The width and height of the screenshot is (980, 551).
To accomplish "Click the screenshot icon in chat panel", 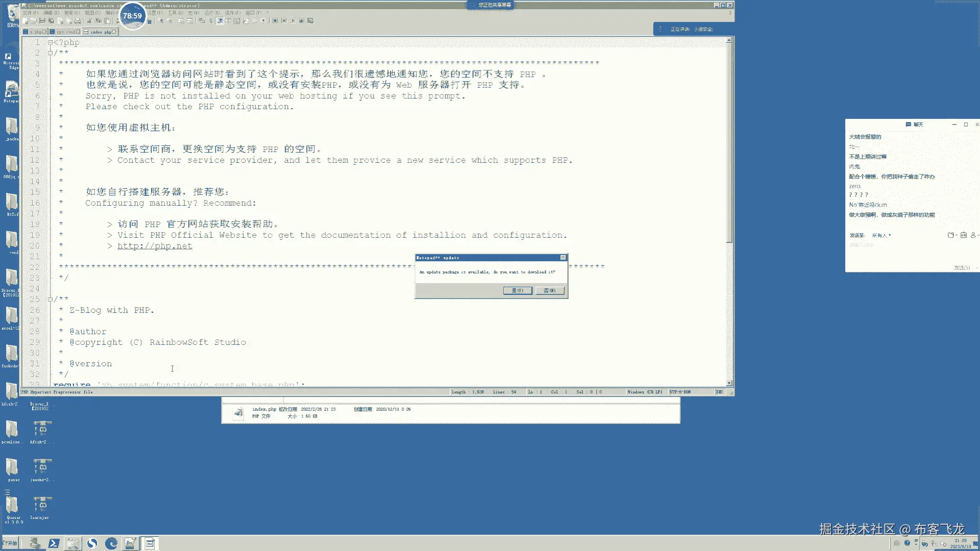I will click(x=963, y=235).
